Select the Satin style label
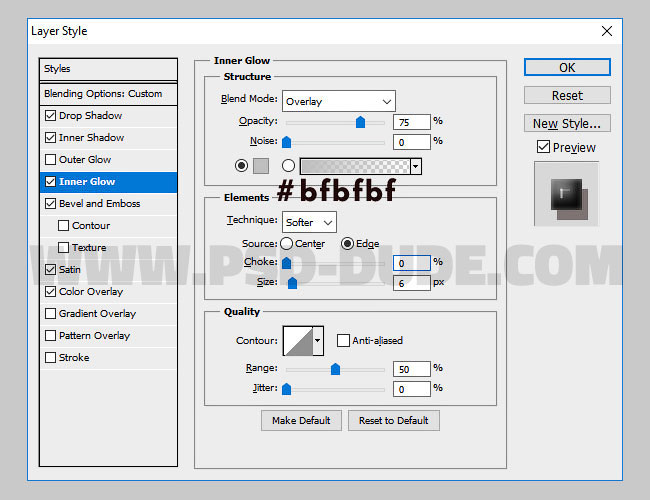The height and width of the screenshot is (500, 650). tap(70, 269)
